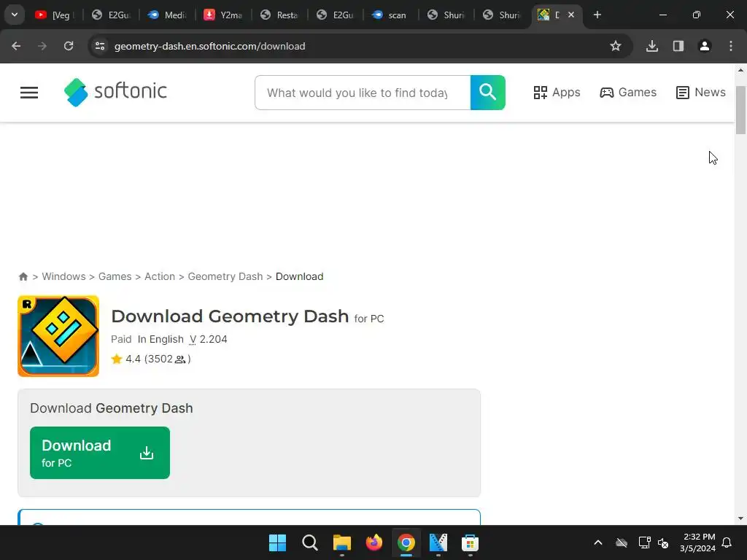The image size is (747, 560).
Task: Open Microsoft Store from the taskbar
Action: pyautogui.click(x=471, y=542)
